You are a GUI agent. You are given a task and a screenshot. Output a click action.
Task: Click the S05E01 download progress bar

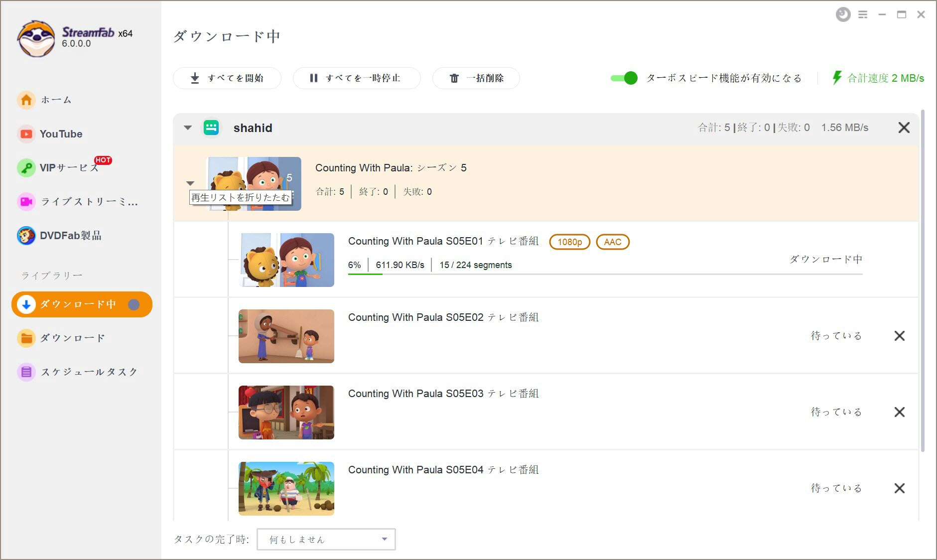point(605,274)
